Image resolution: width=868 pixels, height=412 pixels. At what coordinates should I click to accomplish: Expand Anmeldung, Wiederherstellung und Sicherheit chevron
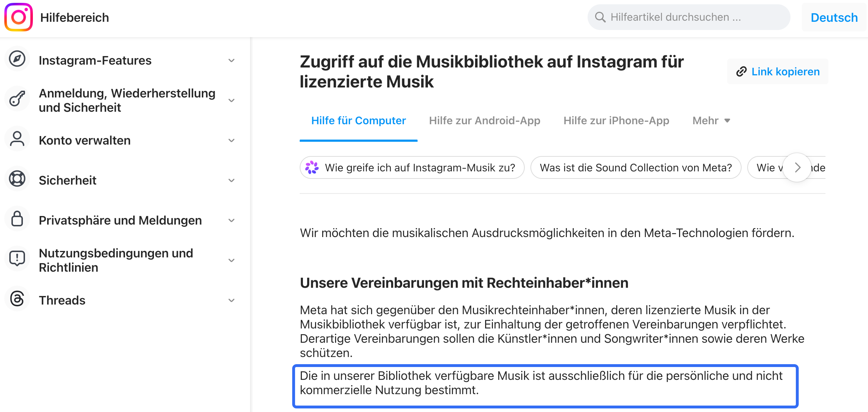(x=231, y=101)
